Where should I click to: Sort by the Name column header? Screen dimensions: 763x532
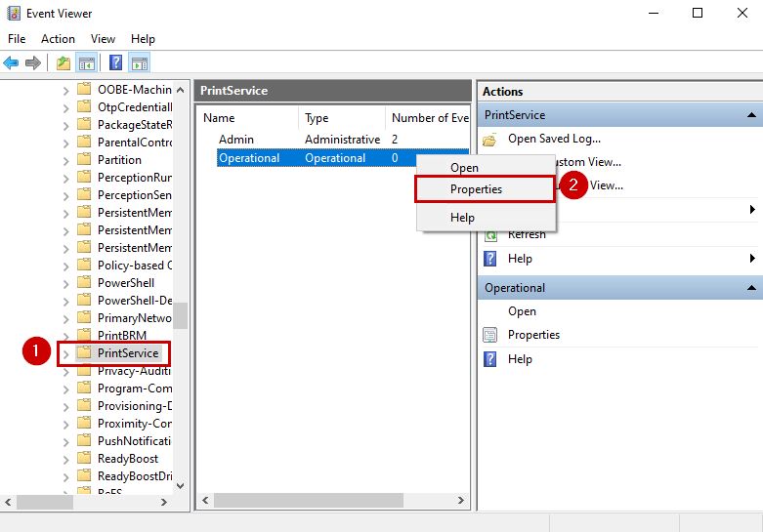tap(248, 118)
